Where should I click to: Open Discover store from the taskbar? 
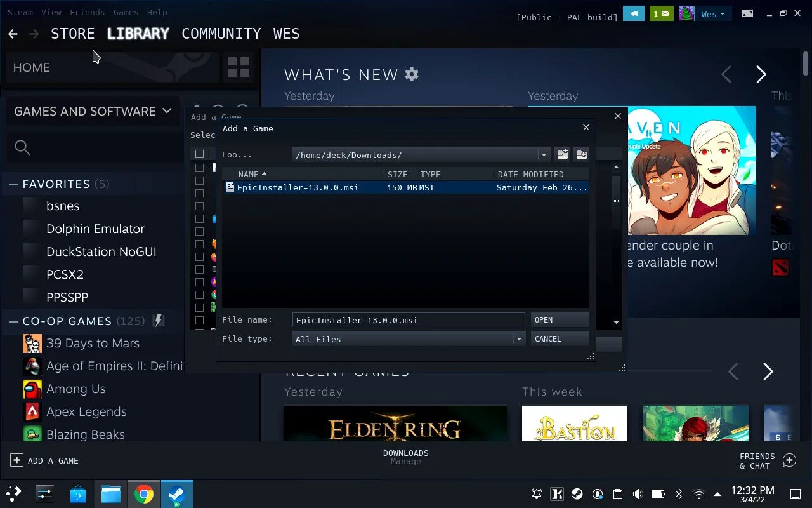[77, 494]
